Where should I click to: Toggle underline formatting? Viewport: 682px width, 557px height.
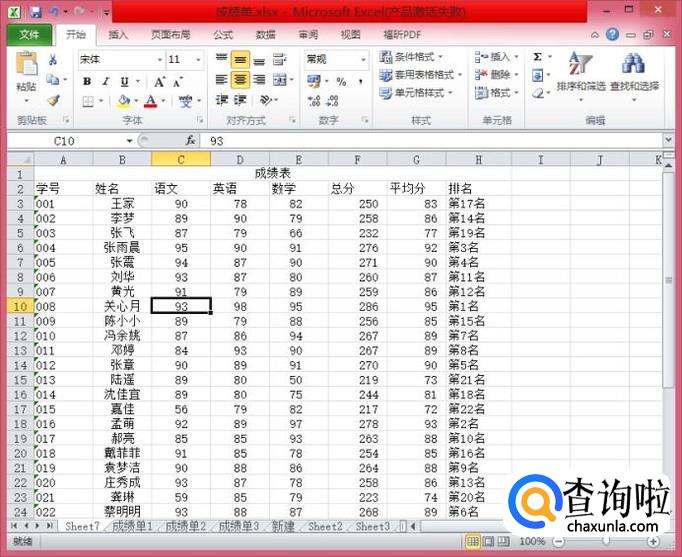tap(124, 81)
